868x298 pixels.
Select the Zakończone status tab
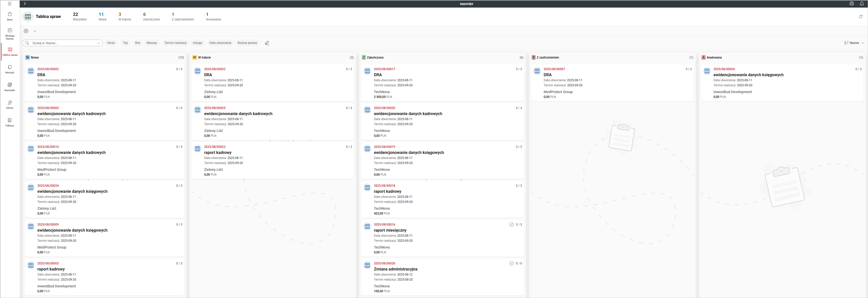coord(151,16)
